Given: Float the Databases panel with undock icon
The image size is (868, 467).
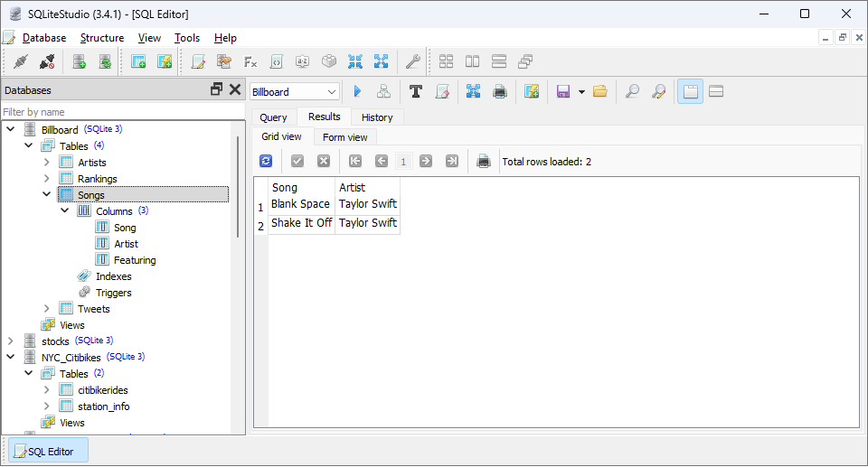Looking at the screenshot, I should pos(216,89).
